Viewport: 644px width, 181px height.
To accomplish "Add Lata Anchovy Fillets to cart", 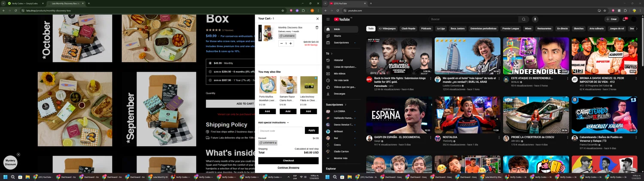I will pos(308,111).
